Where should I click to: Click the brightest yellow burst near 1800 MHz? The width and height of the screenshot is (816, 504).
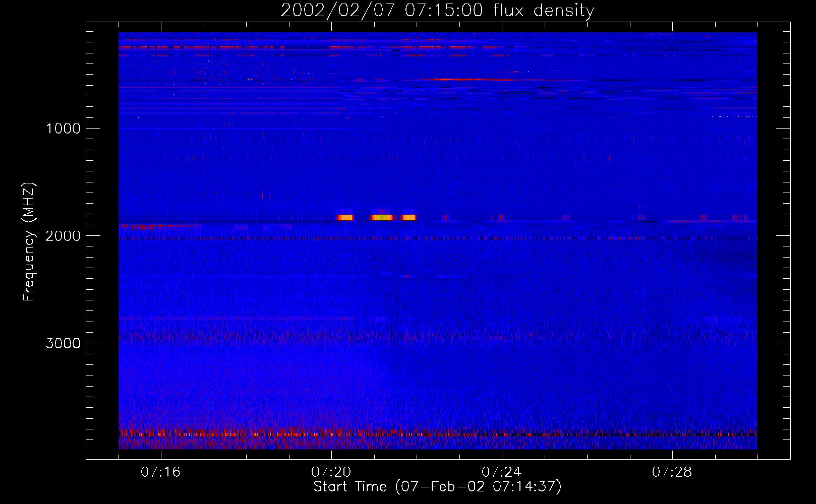(x=382, y=217)
